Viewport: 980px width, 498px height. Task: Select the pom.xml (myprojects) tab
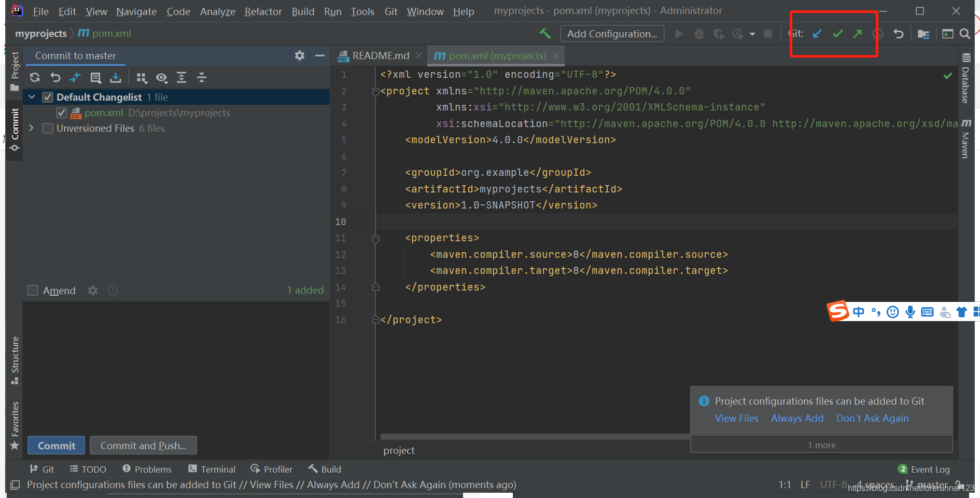497,56
